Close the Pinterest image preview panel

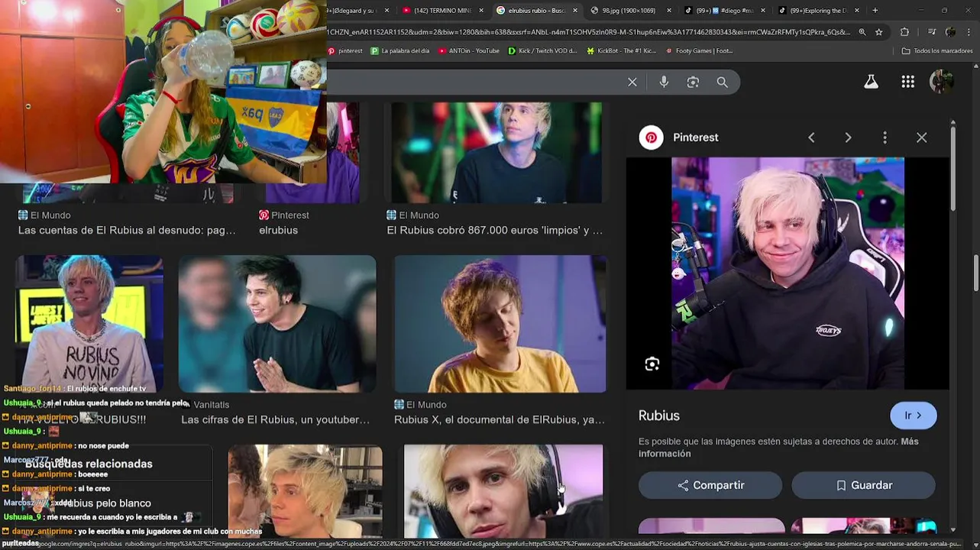922,137
